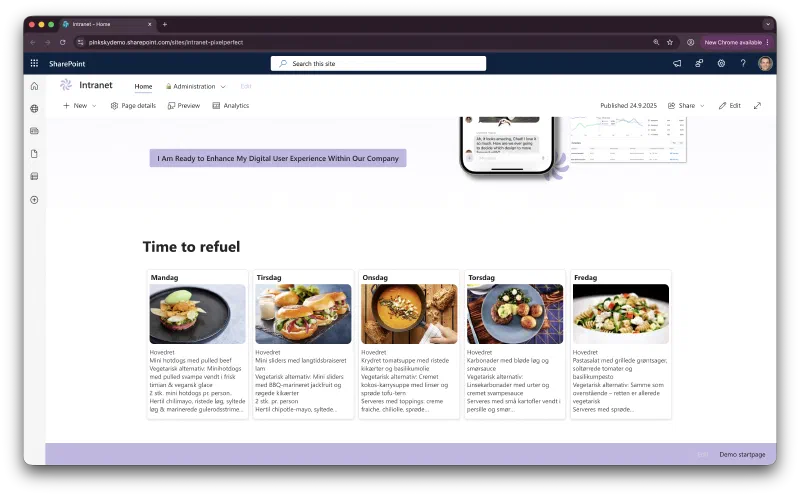Close the Intranet - Home browser tab
800x496 pixels.
(149, 24)
